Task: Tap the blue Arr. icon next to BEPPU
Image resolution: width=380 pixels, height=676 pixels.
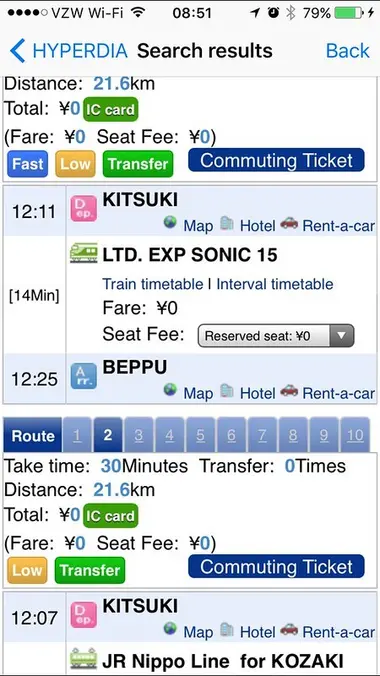Action: tap(84, 376)
